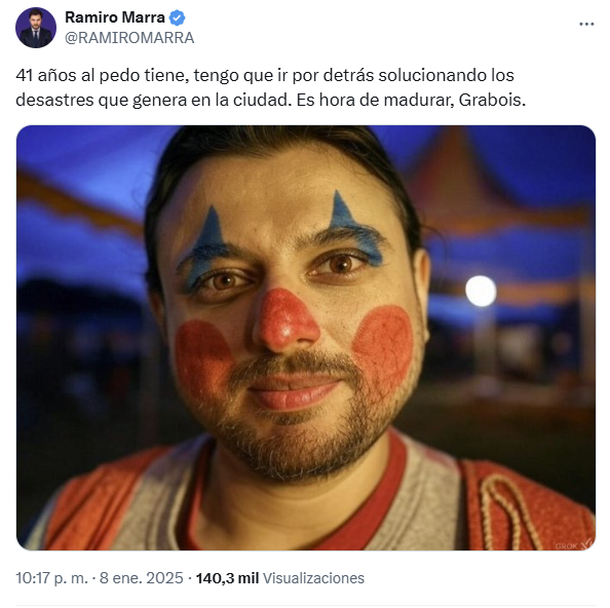Image resolution: width=610 pixels, height=608 pixels.
Task: Click the text line beginning with desastres
Action: 271,100
